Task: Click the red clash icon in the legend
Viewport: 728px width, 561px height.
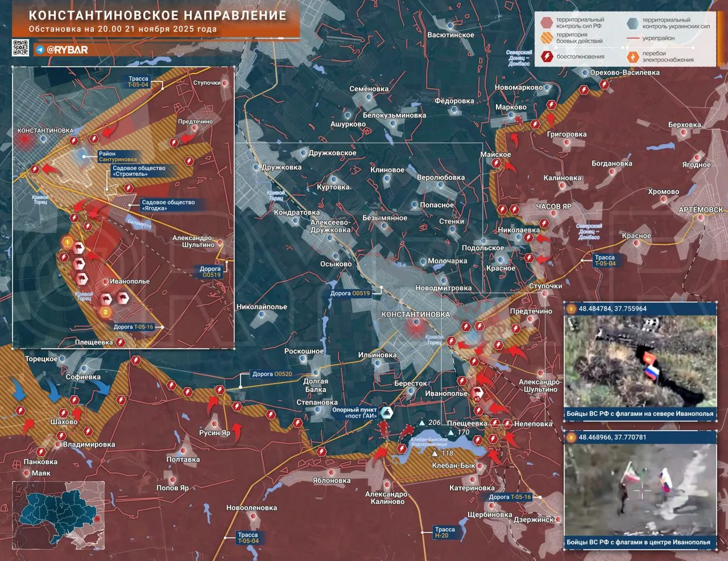Action: [x=547, y=56]
